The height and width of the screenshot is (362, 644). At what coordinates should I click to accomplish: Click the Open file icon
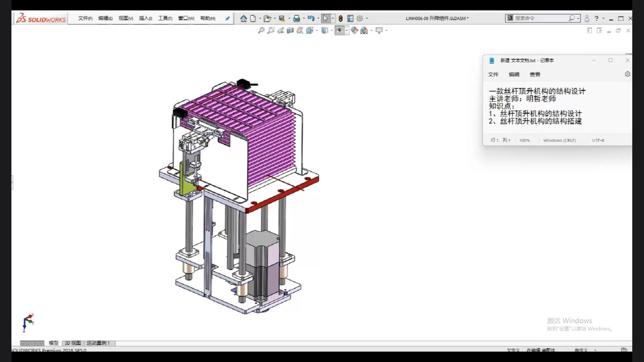click(x=267, y=18)
